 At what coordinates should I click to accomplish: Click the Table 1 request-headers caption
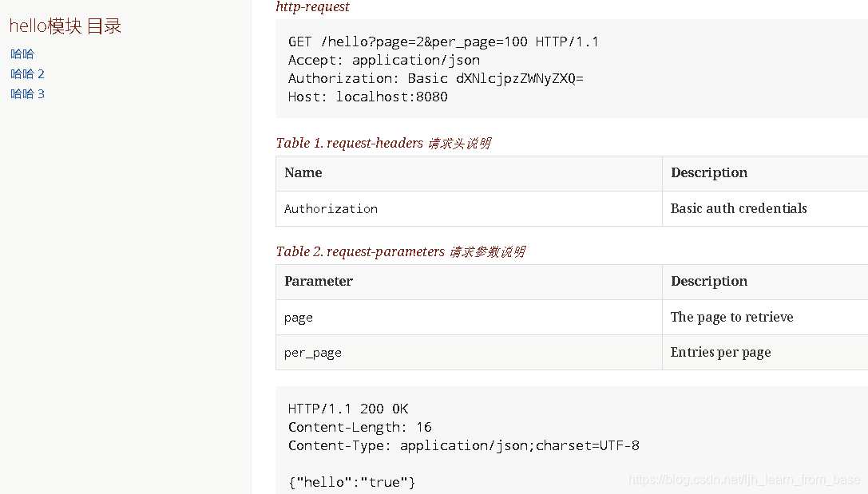point(383,144)
